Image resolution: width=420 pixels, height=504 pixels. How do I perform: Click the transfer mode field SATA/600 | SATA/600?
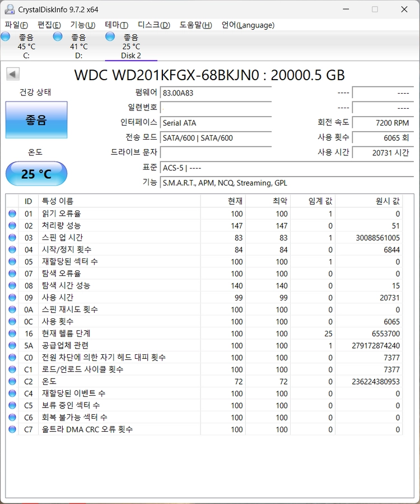coord(216,138)
